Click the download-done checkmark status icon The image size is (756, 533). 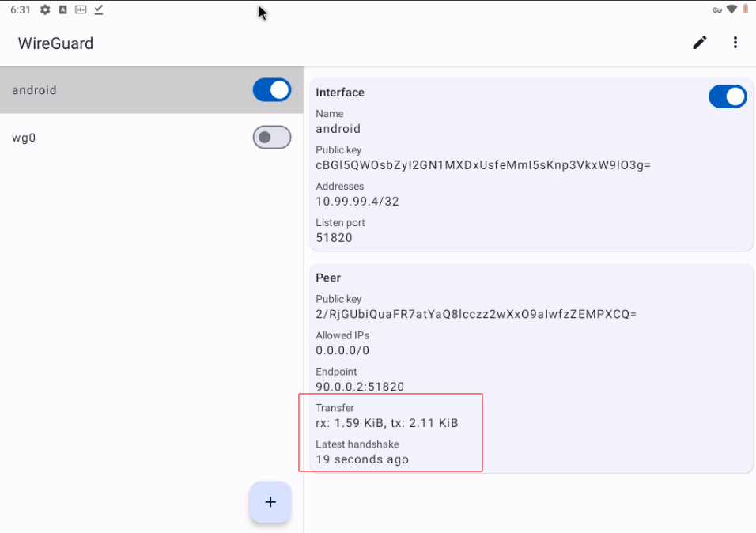(x=99, y=9)
